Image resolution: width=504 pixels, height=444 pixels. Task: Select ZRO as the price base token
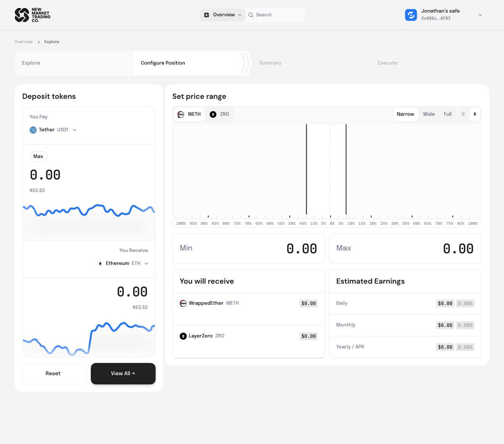[220, 114]
